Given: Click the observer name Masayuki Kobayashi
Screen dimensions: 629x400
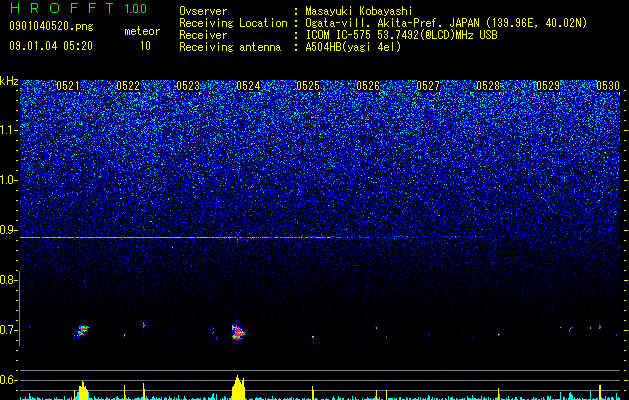Looking at the screenshot, I should pyautogui.click(x=359, y=11).
